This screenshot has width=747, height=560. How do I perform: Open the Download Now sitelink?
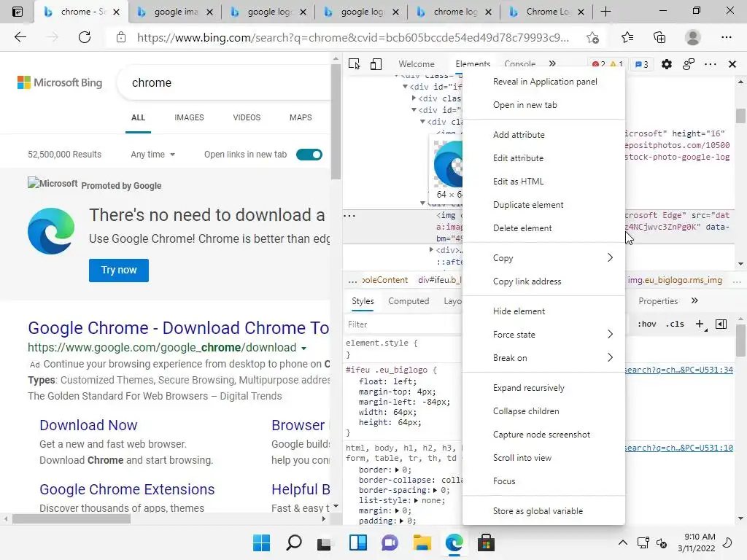coord(88,425)
